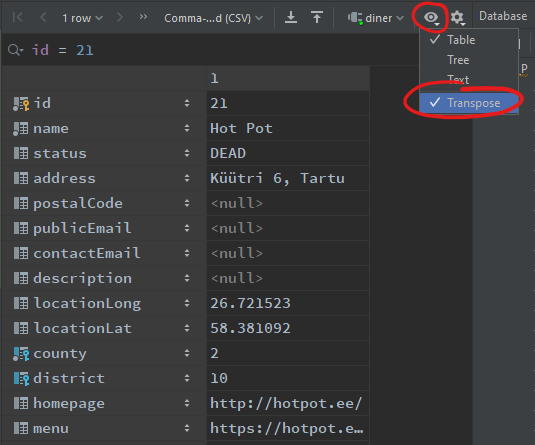Click sort arrows on the status row
Screen dimensions: 535x445
(187, 153)
